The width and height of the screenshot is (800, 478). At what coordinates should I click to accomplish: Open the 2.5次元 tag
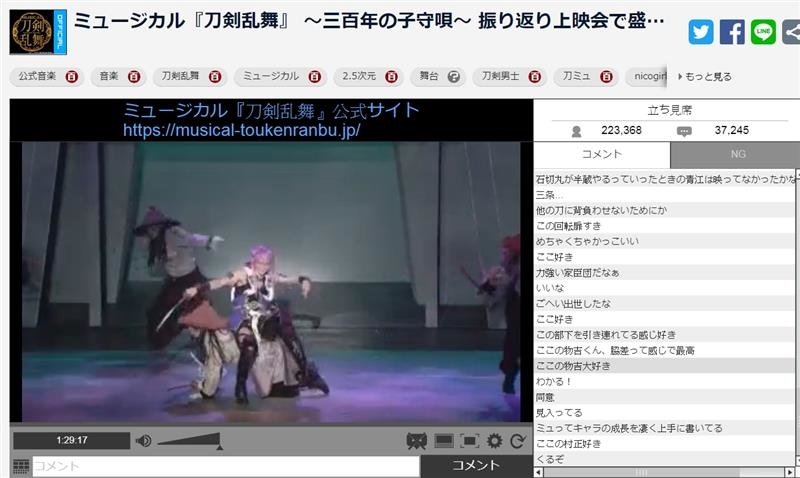pos(359,76)
